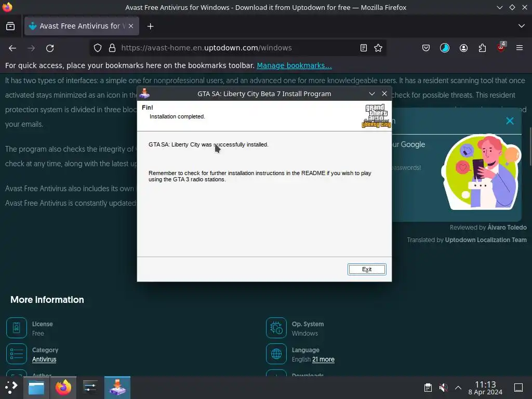Dismiss the Google promo popup
The height and width of the screenshot is (399, 532).
point(510,121)
